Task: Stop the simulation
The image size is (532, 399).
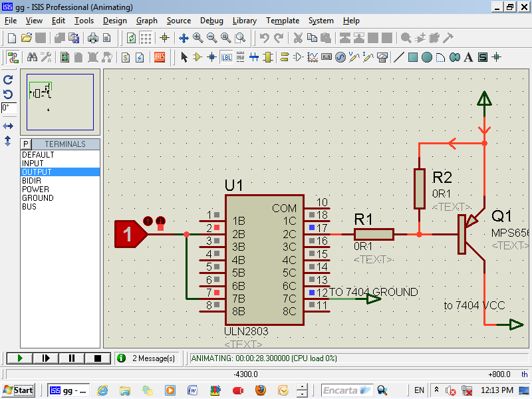Action: pos(98,358)
